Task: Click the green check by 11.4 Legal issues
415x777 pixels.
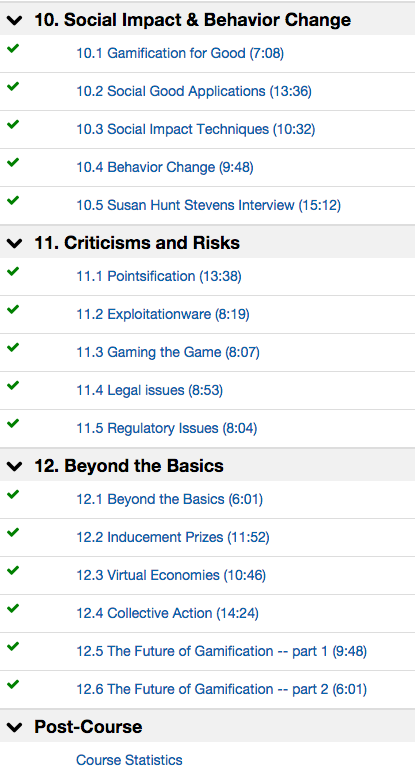Action: 13,386
